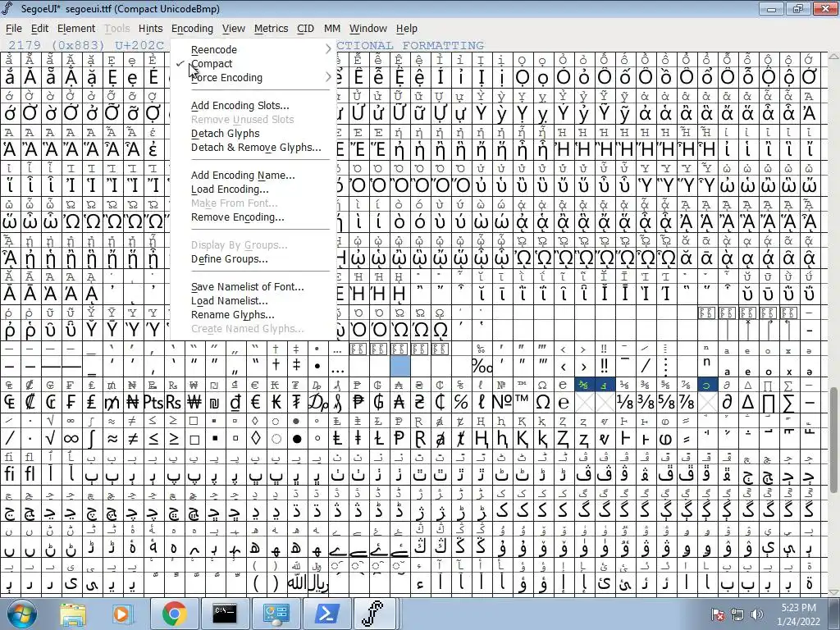Select the one-eighth ⅛ fraction glyph
This screenshot has width=840, height=630.
point(624,402)
